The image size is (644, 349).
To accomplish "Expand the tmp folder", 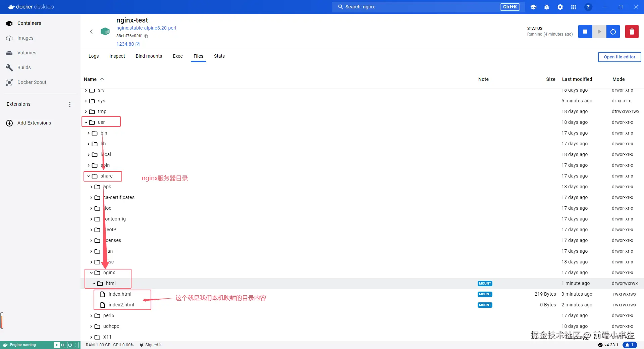I will [86, 112].
